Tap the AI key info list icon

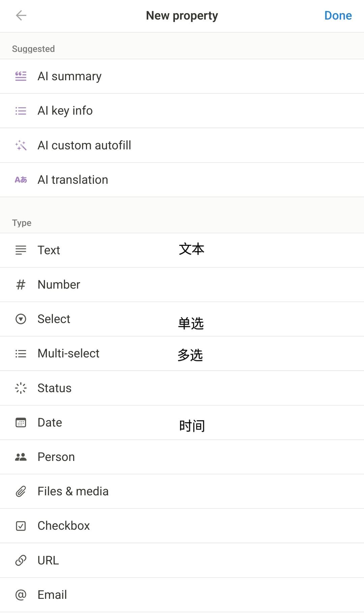click(21, 111)
